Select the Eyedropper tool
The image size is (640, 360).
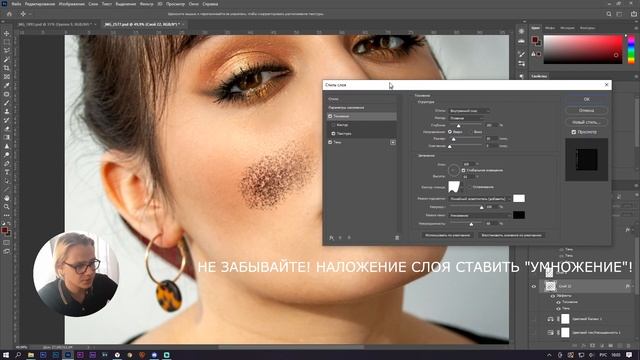coord(7,85)
